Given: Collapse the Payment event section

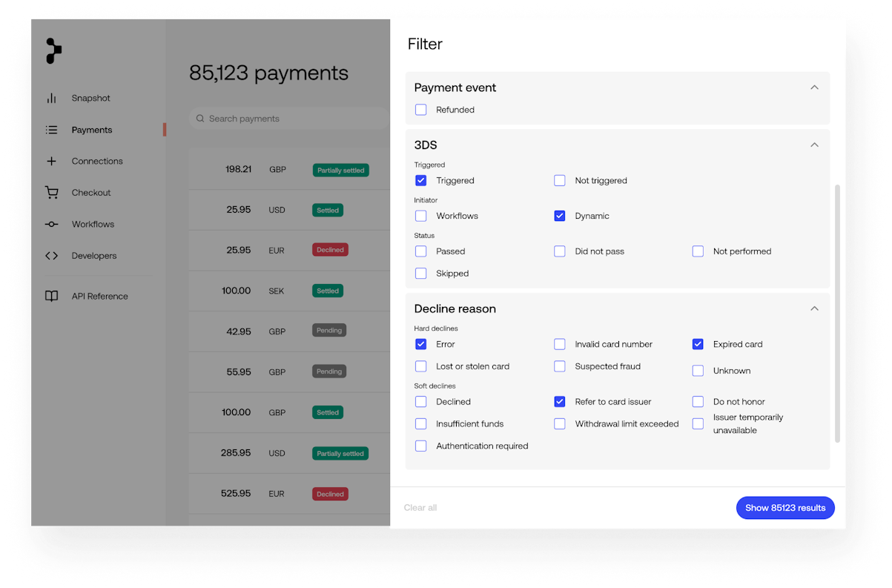Looking at the screenshot, I should (814, 87).
